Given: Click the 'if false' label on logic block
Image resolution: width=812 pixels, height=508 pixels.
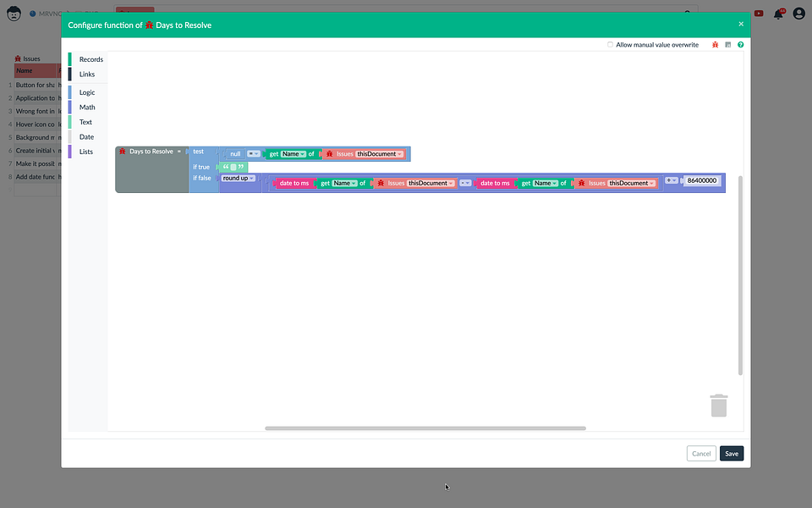Looking at the screenshot, I should [202, 179].
